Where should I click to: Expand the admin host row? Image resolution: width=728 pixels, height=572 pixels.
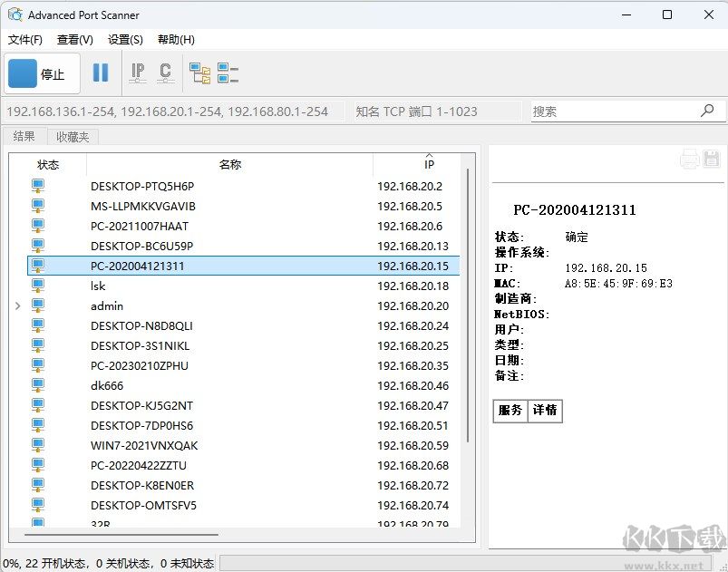point(18,306)
